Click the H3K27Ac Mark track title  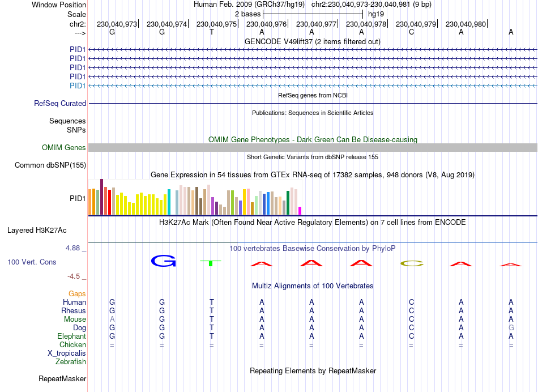(x=313, y=222)
